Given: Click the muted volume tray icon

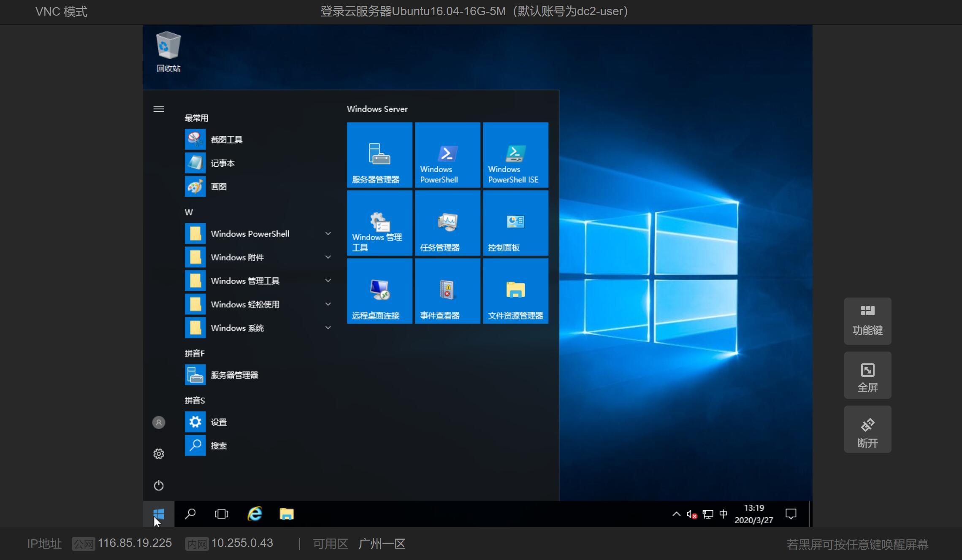Looking at the screenshot, I should (x=692, y=514).
